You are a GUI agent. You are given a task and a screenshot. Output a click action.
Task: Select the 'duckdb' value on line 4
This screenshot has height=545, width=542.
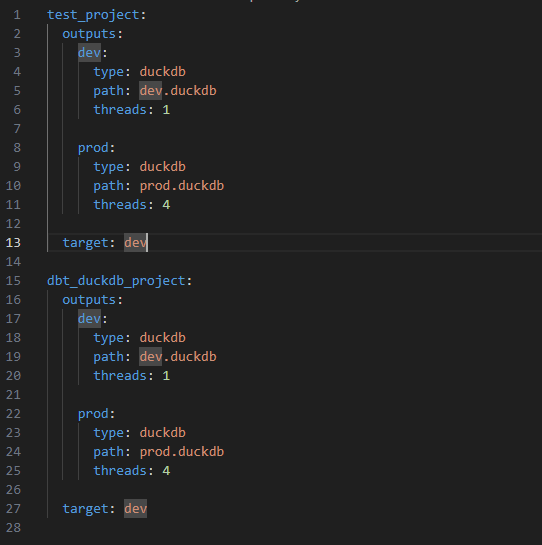(x=163, y=72)
